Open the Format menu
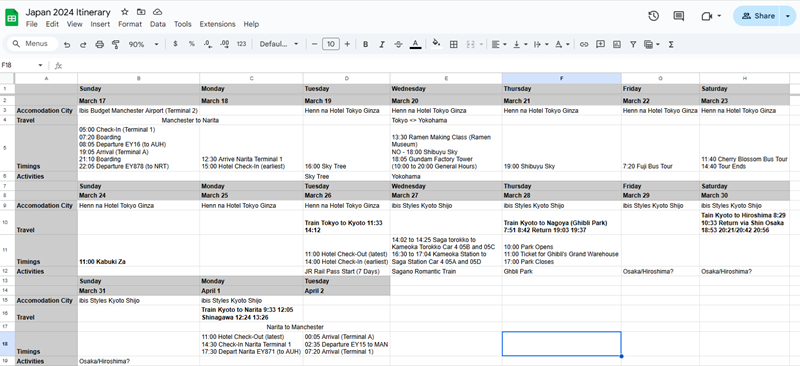Viewport: 800px width, 366px height. pyautogui.click(x=130, y=24)
